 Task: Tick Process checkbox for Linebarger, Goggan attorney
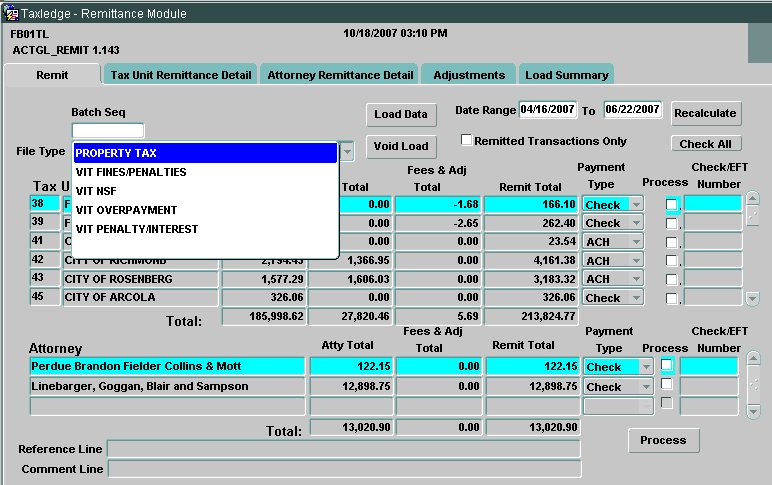tap(667, 386)
